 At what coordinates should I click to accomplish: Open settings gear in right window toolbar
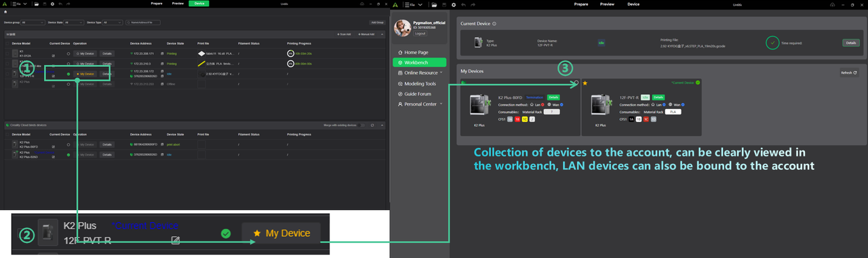(x=454, y=5)
